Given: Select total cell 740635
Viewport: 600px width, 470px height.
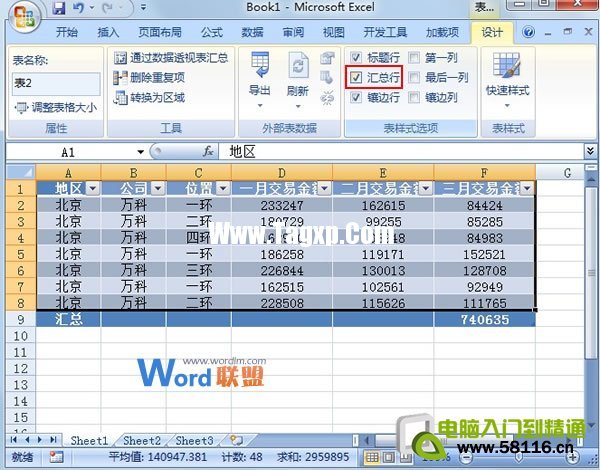Looking at the screenshot, I should coord(484,320).
